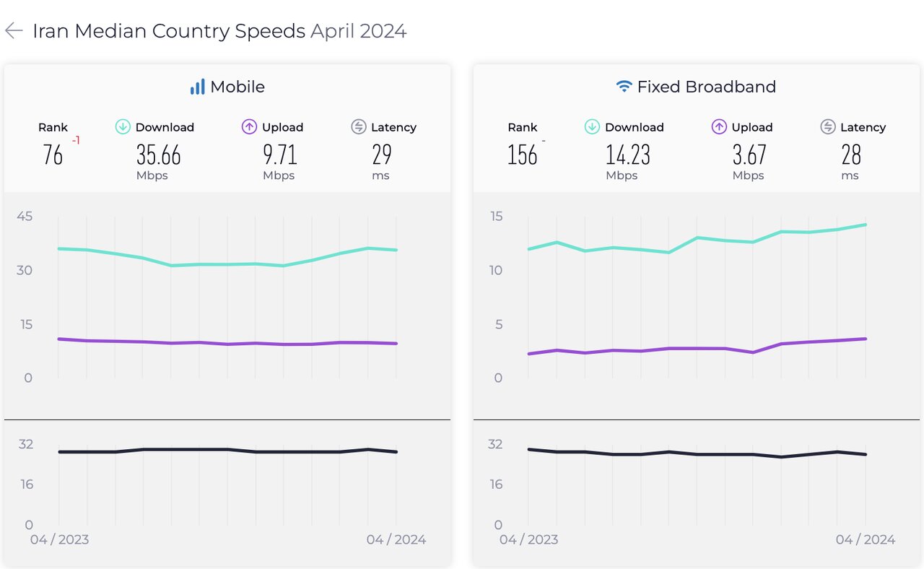This screenshot has width=924, height=569.
Task: Click the Mobile signal bars icon
Action: pyautogui.click(x=197, y=87)
